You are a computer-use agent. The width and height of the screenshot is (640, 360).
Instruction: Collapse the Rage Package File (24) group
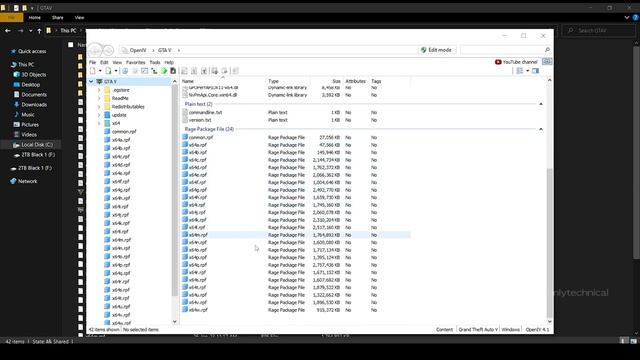pyautogui.click(x=541, y=129)
